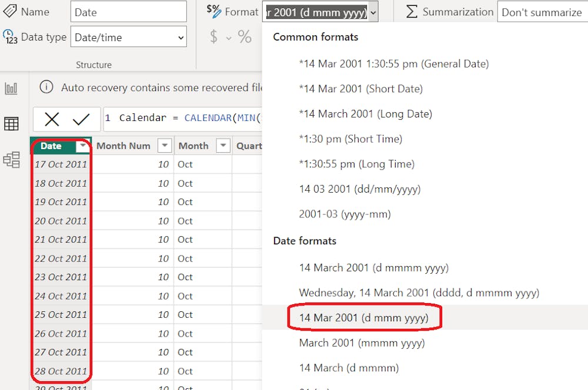Image resolution: width=588 pixels, height=390 pixels.
Task: Select the 14 Mar 2001 (d mmm yyyy) format
Action: [363, 318]
